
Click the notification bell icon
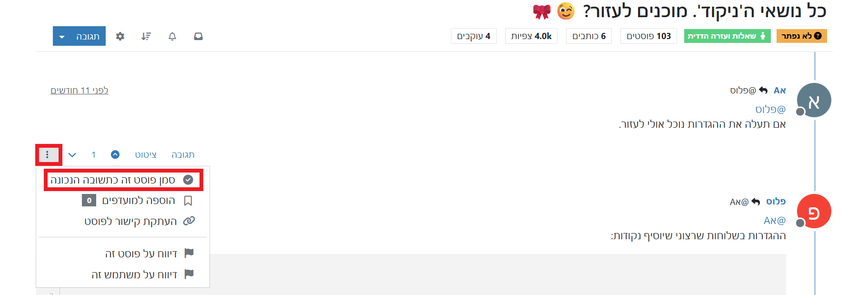[172, 36]
